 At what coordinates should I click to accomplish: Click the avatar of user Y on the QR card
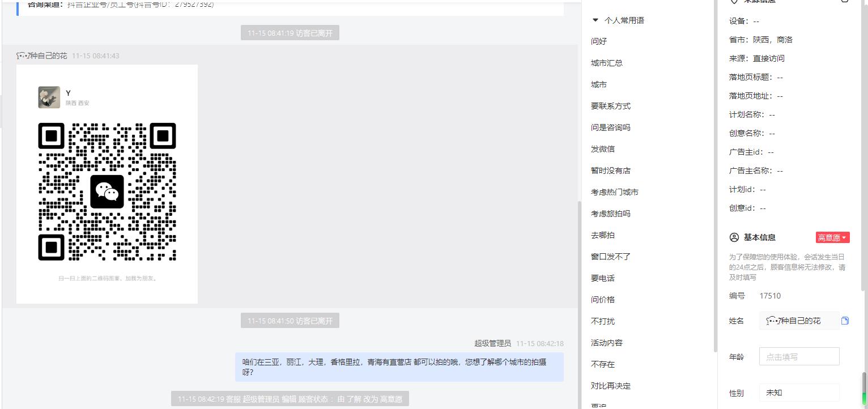(49, 97)
